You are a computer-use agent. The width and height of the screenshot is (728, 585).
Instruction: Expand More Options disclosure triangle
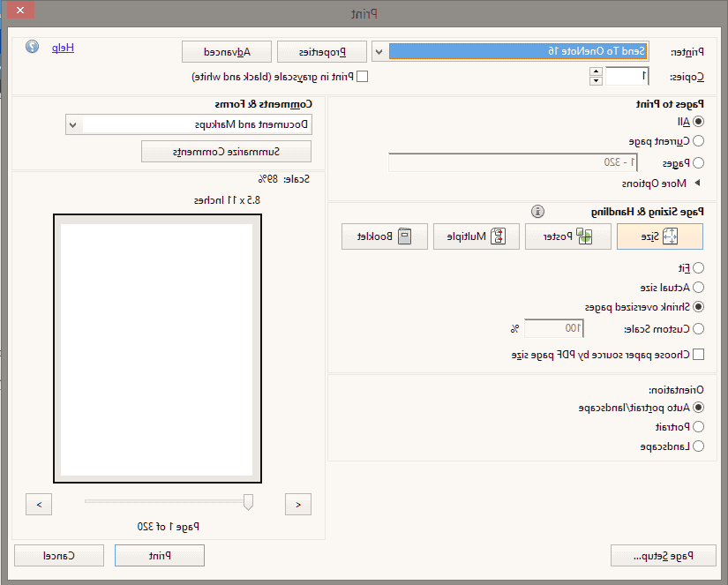pyautogui.click(x=697, y=183)
